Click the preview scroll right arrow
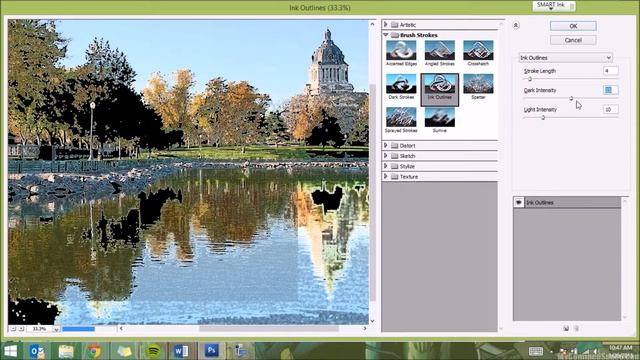Viewport: 640px width, 360px height. tap(365, 329)
